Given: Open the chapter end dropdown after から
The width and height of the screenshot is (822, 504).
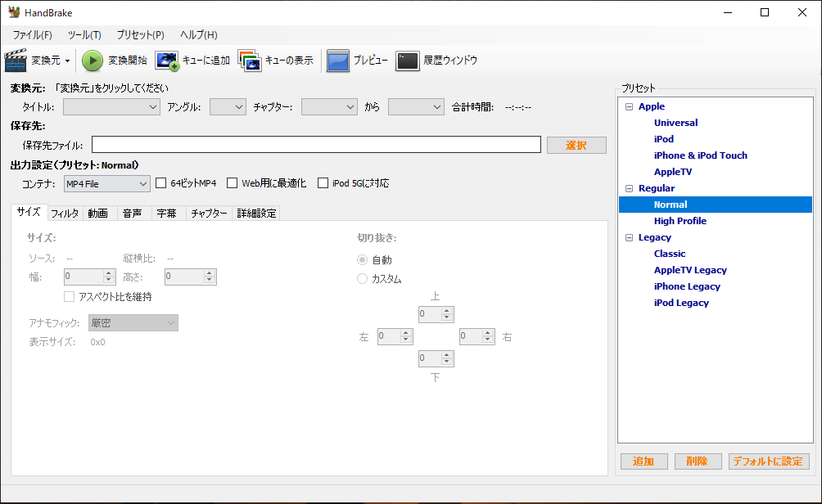Looking at the screenshot, I should tap(416, 107).
